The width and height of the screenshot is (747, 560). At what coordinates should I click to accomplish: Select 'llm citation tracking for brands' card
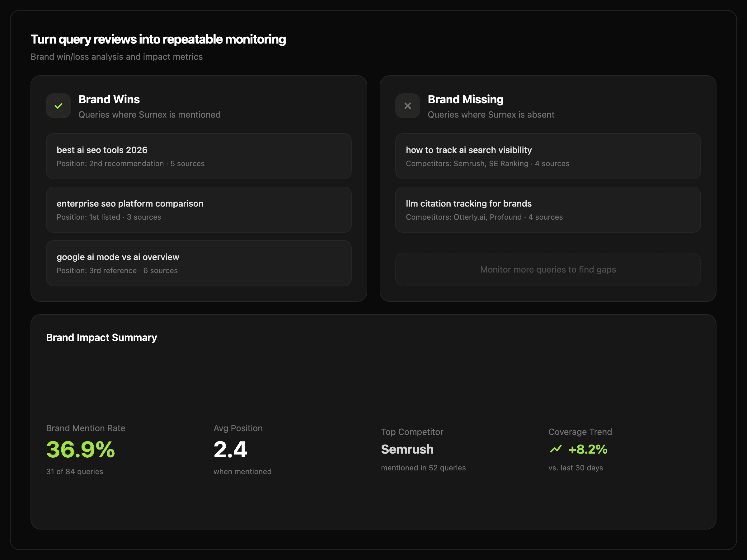click(547, 210)
